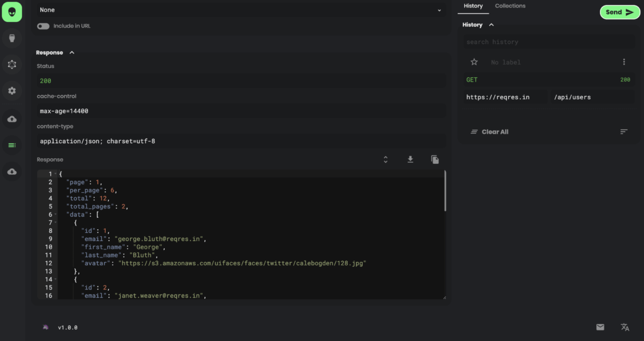Click the Send button
Screen dimensions: 644x341
[x=619, y=13]
